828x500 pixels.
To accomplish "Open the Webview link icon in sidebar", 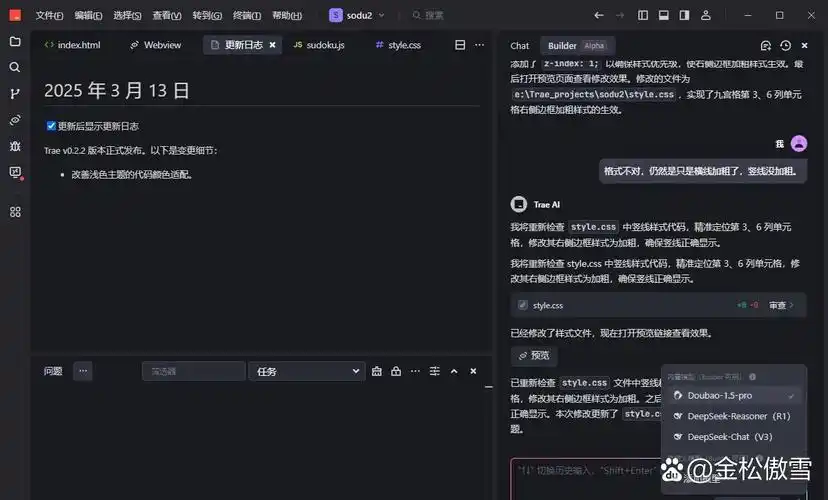I will (x=15, y=120).
